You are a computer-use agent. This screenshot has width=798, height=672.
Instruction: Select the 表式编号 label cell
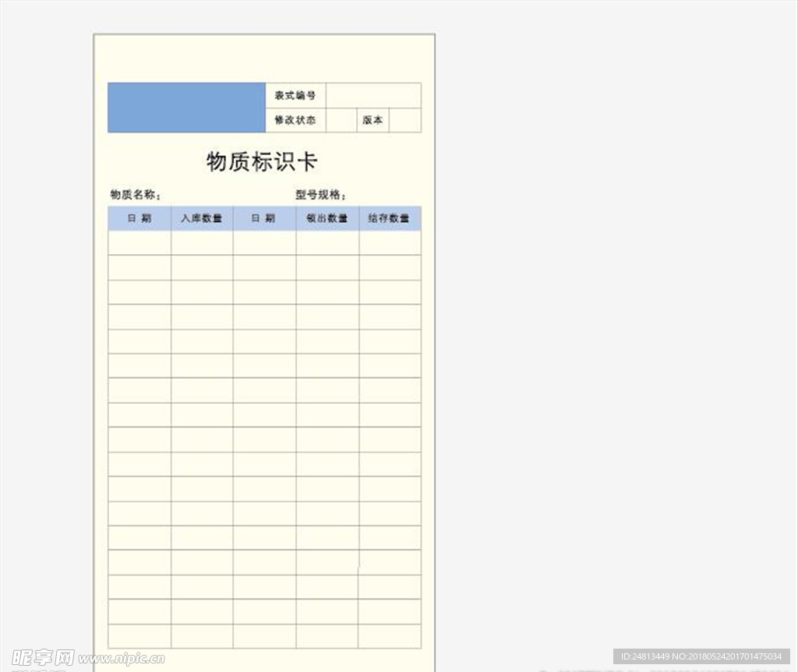coord(295,95)
